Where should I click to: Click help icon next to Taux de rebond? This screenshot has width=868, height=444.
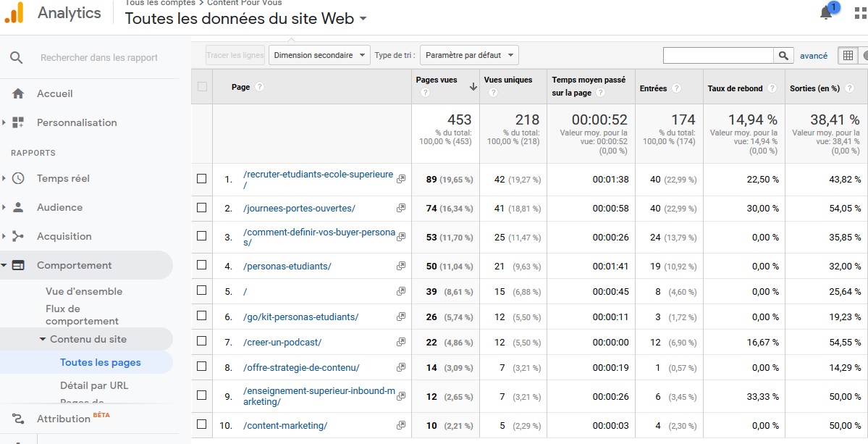772,88
